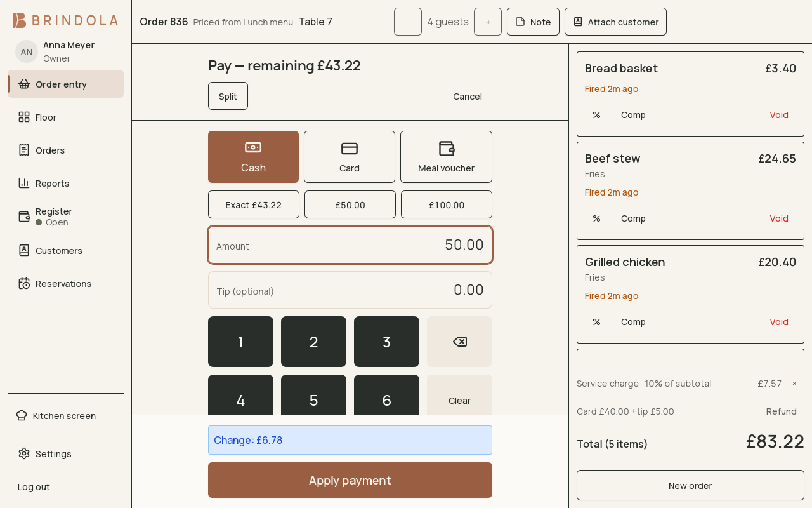The height and width of the screenshot is (508, 812).
Task: Increase the guest count
Action: coord(488,22)
